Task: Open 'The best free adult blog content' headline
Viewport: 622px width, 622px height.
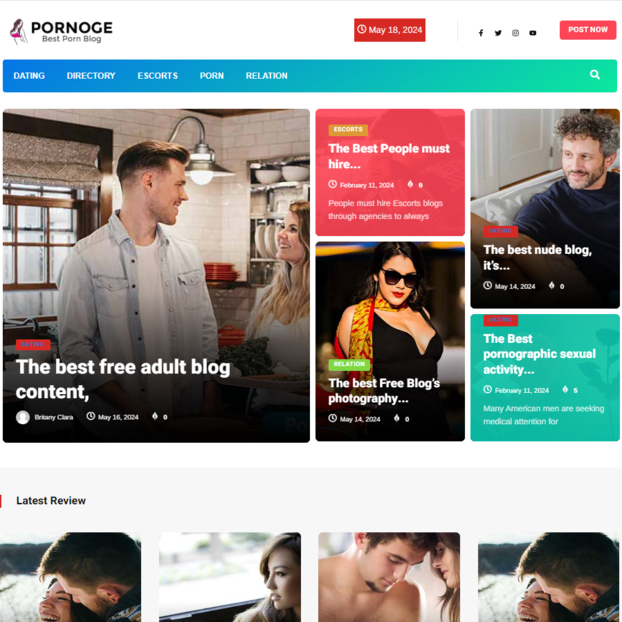Action: (x=123, y=379)
